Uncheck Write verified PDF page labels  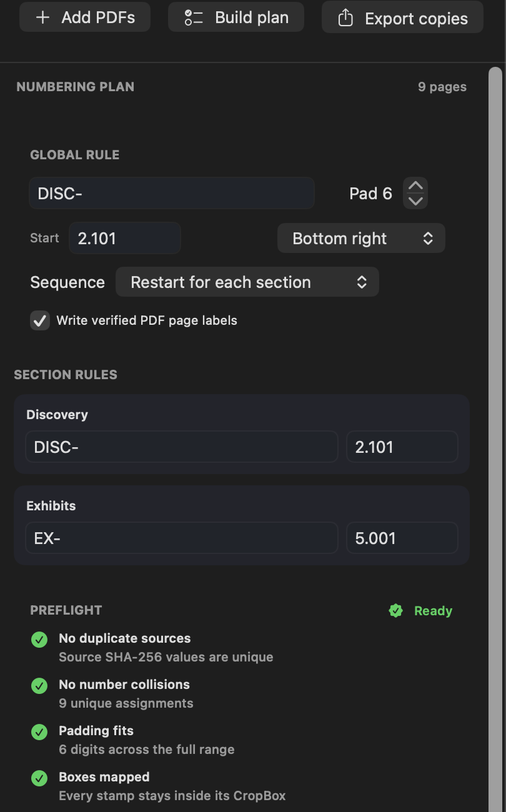40,320
